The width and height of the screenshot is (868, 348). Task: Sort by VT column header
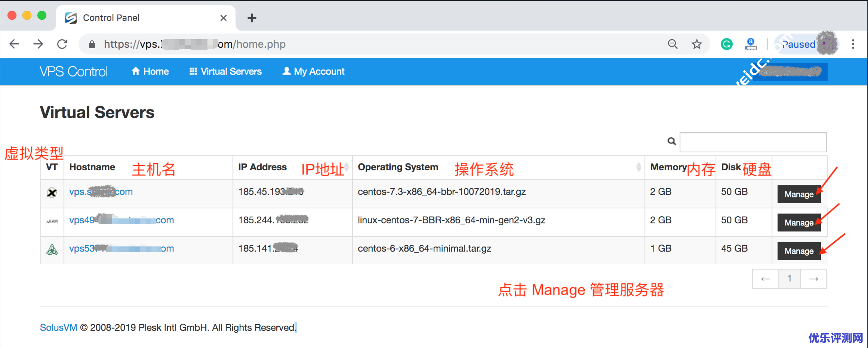52,167
